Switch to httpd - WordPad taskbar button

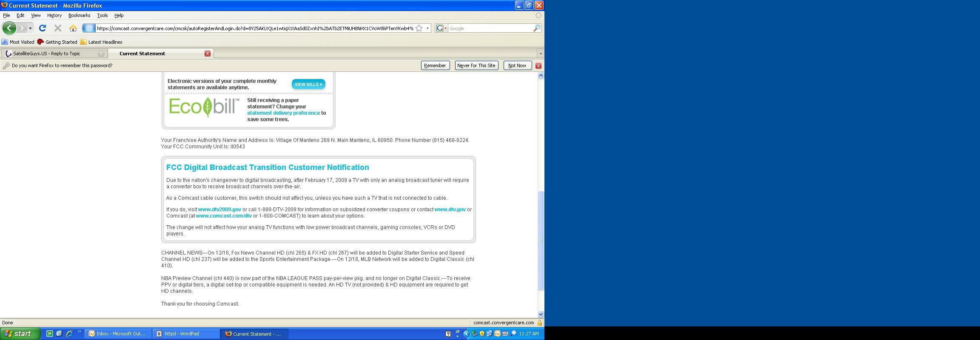coord(186,334)
